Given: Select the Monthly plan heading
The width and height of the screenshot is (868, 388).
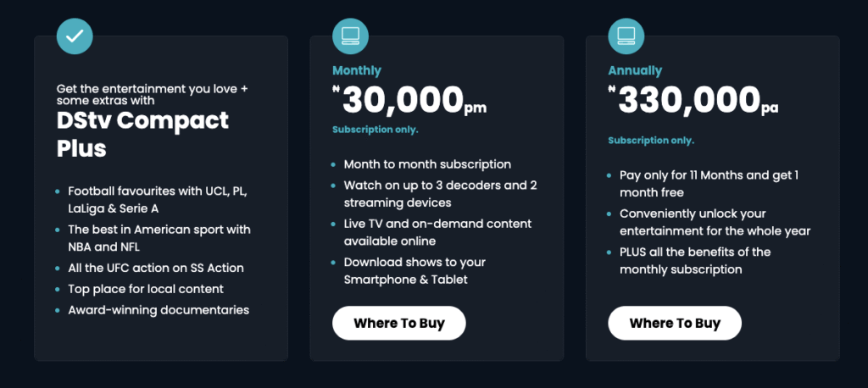Looking at the screenshot, I should pos(357,70).
